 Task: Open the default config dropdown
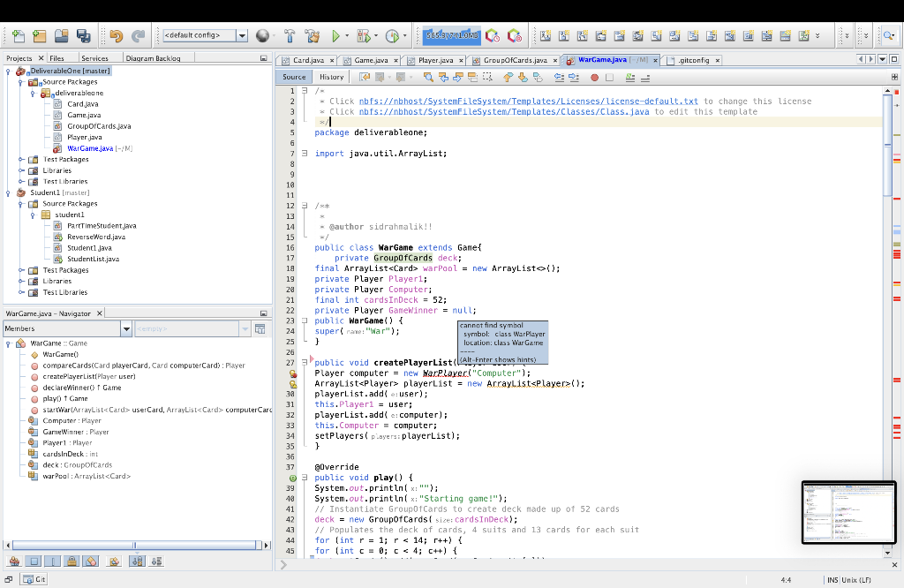pyautogui.click(x=242, y=36)
